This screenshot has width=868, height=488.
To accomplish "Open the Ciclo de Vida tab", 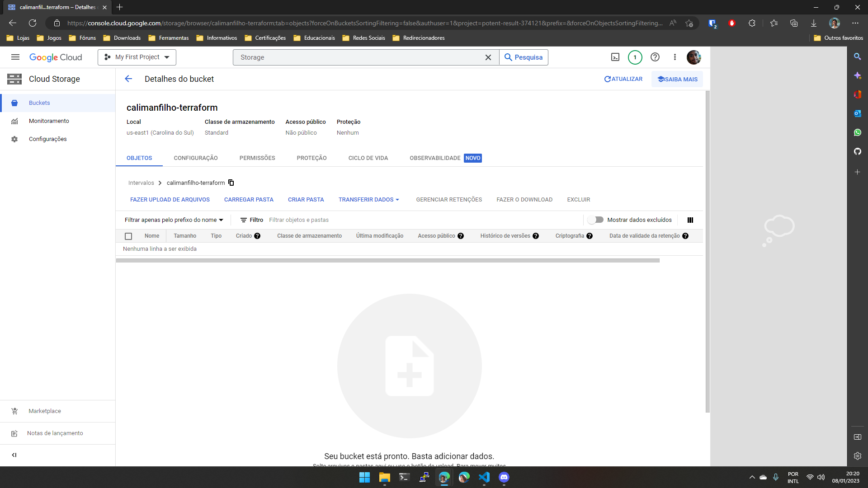I will coord(368,158).
